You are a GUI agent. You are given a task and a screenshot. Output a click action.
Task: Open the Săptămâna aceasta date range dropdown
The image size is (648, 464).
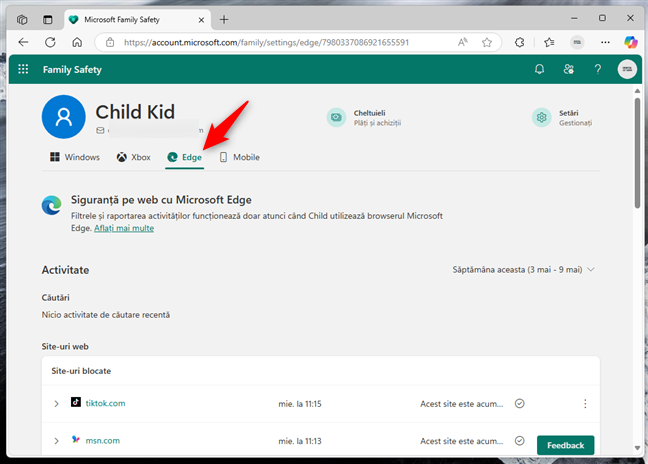point(524,270)
